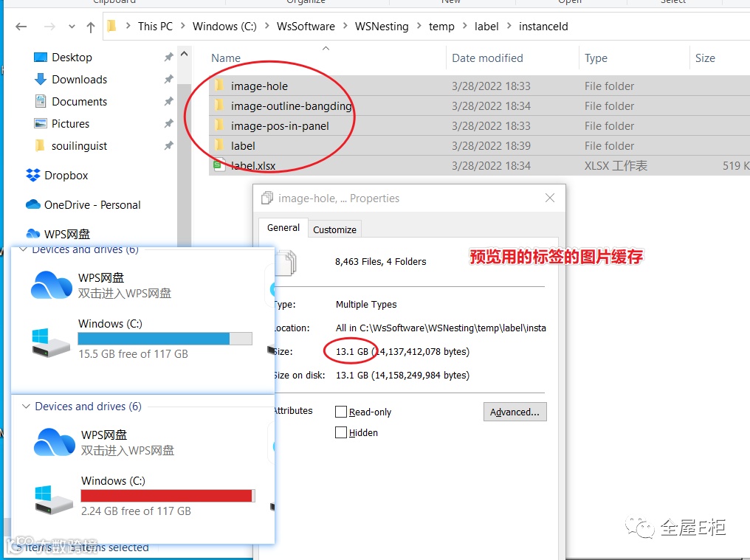Toggle the Hidden attribute checkbox
Image resolution: width=750 pixels, height=560 pixels.
coord(341,432)
